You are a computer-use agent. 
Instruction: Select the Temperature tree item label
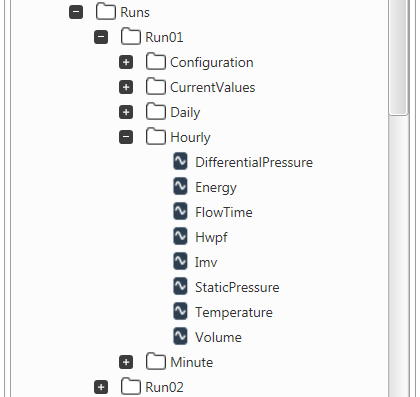(x=234, y=312)
